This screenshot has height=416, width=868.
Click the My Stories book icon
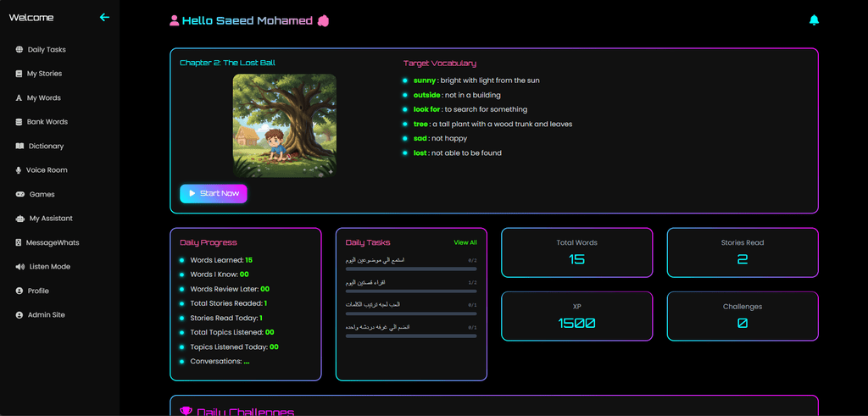click(x=19, y=74)
